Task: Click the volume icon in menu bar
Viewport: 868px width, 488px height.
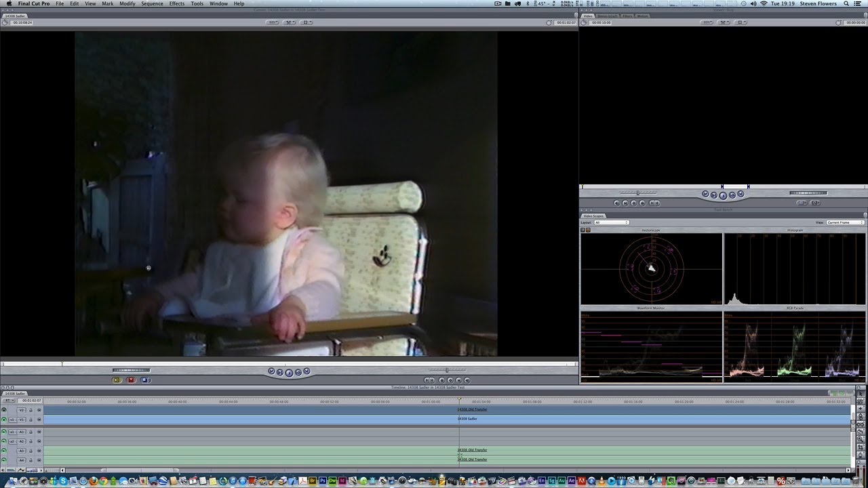Action: point(753,3)
